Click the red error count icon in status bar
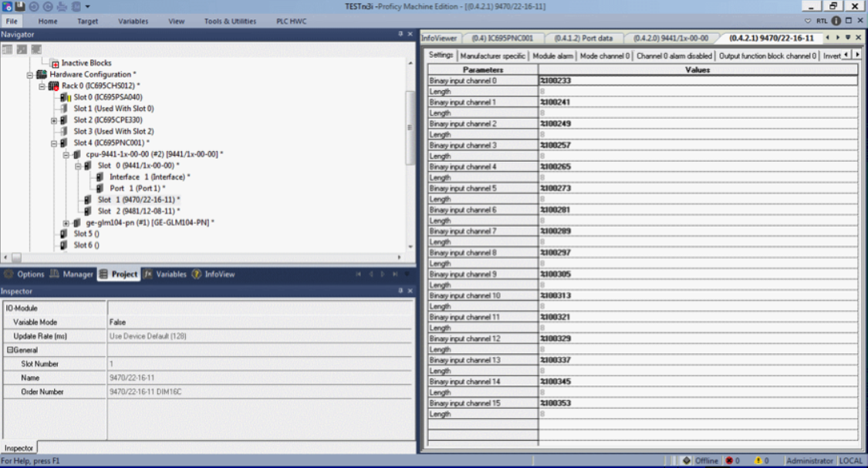Image resolution: width=868 pixels, height=468 pixels. [x=729, y=461]
